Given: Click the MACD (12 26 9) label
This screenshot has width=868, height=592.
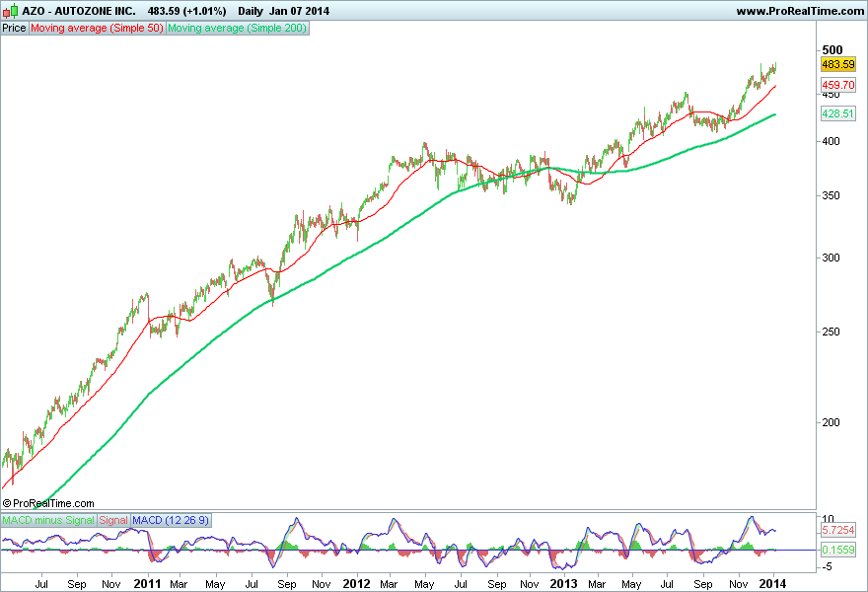Looking at the screenshot, I should point(171,520).
